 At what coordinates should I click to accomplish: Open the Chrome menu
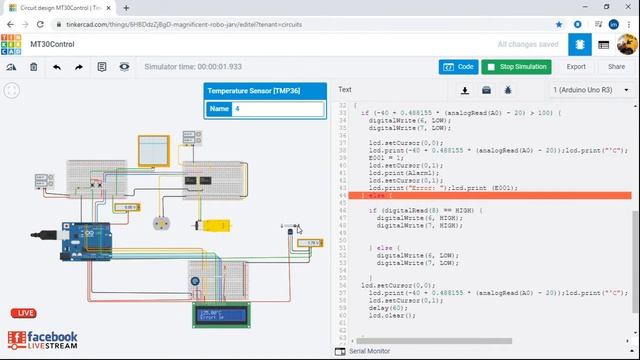pos(629,24)
